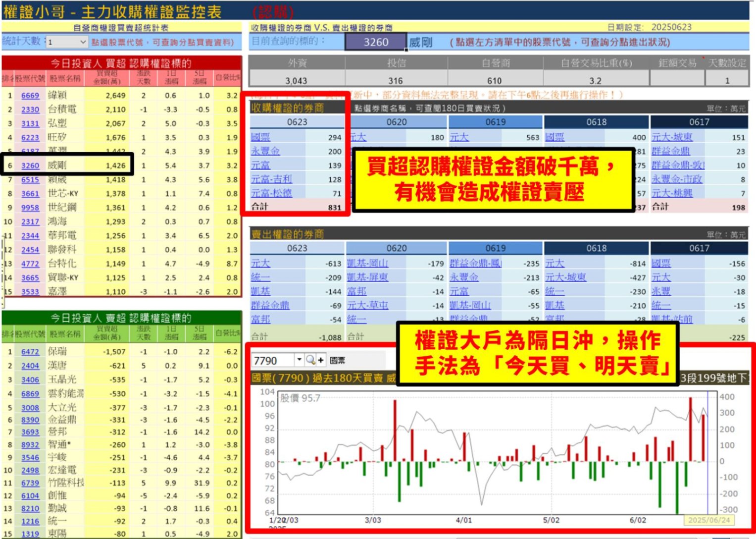The width and height of the screenshot is (756, 539).
Task: Open stock code 2404 漢唐 link
Action: (30, 366)
